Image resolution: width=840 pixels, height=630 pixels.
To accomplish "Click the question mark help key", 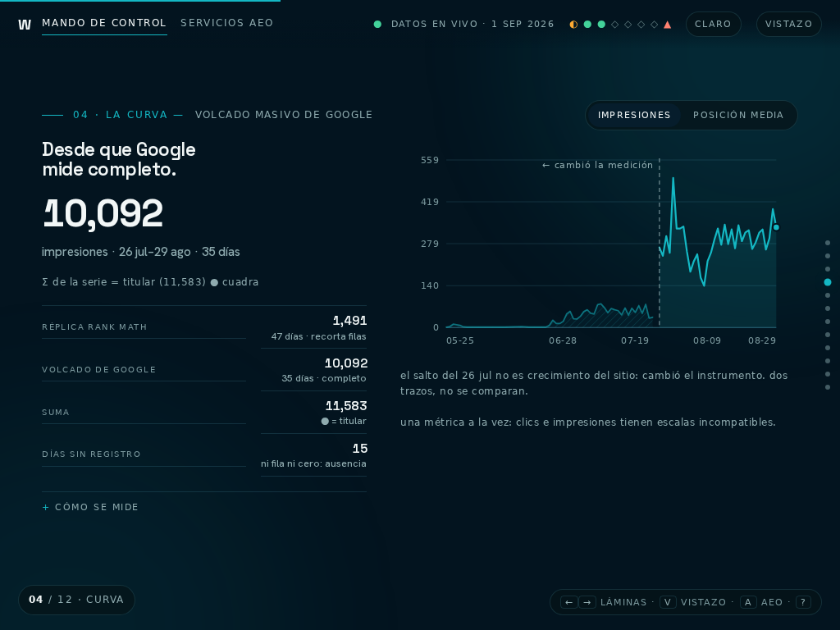I will pyautogui.click(x=803, y=602).
